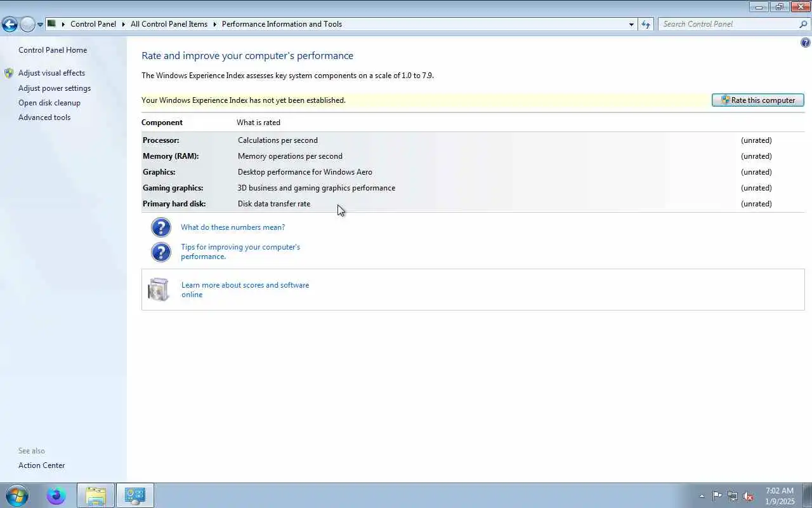Image resolution: width=812 pixels, height=508 pixels.
Task: Click Desktop performance for Windows Aero text
Action: 305,172
